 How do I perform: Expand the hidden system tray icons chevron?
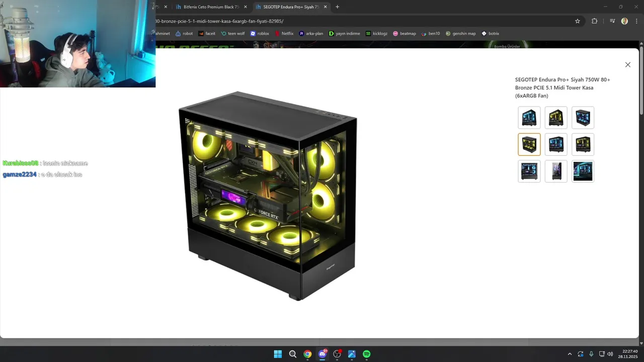click(x=570, y=354)
